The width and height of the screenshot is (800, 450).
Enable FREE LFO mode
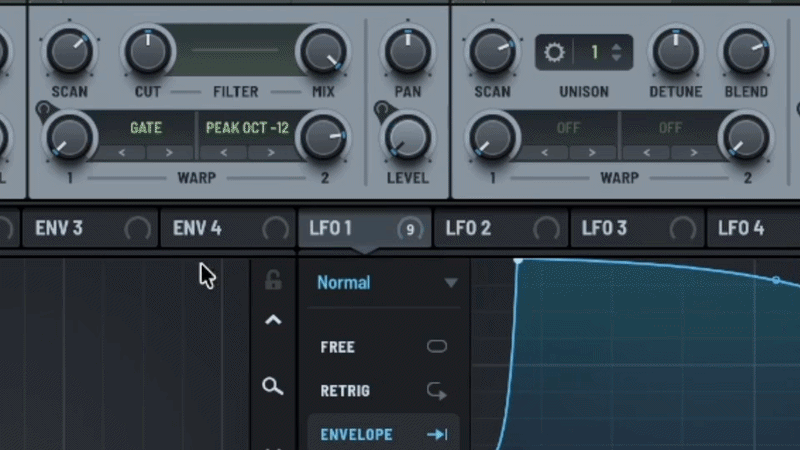tap(384, 347)
